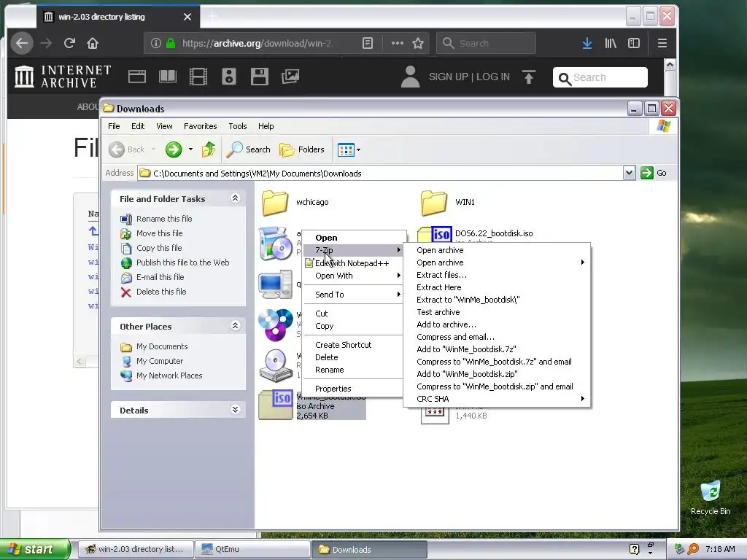Collapse Other Places panel

pos(235,326)
